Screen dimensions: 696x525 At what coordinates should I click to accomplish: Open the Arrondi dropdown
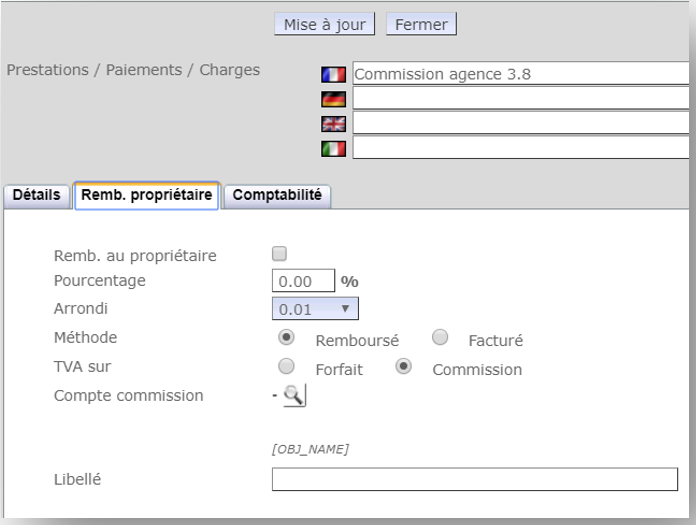(x=315, y=309)
